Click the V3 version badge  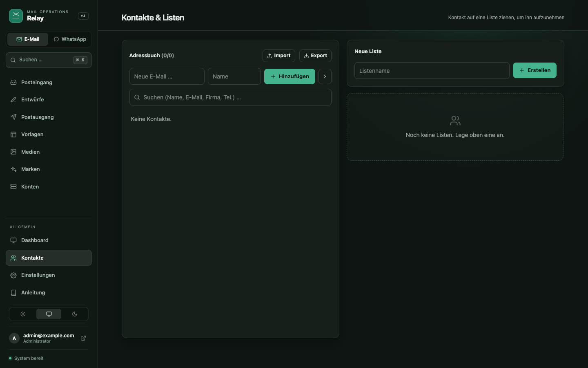click(x=83, y=16)
